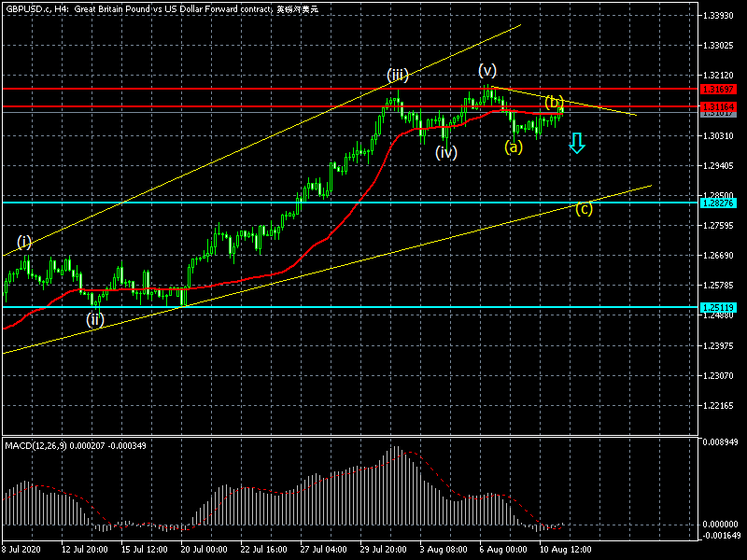Click the 1.23070 price axis value
Image resolution: width=747 pixels, height=560 pixels.
[x=718, y=376]
